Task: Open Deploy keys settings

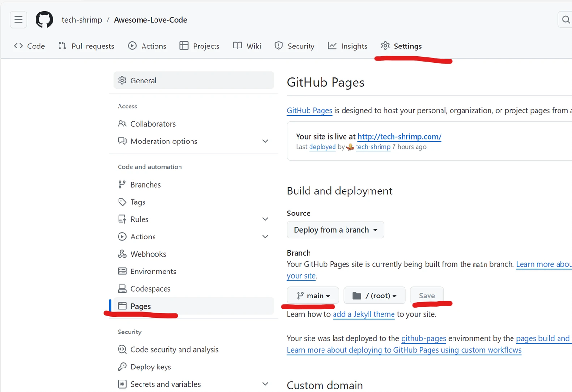Action: 151,367
